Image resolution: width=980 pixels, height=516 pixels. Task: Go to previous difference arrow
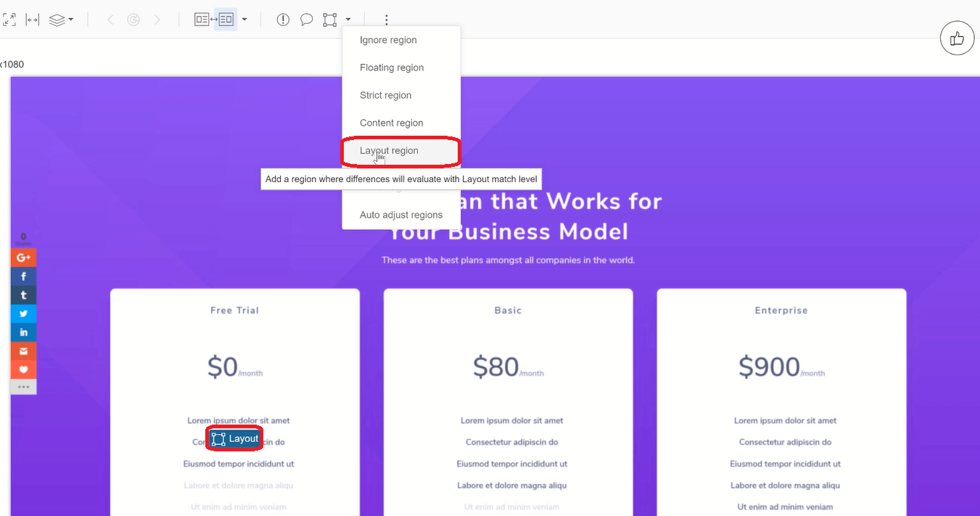pos(110,20)
